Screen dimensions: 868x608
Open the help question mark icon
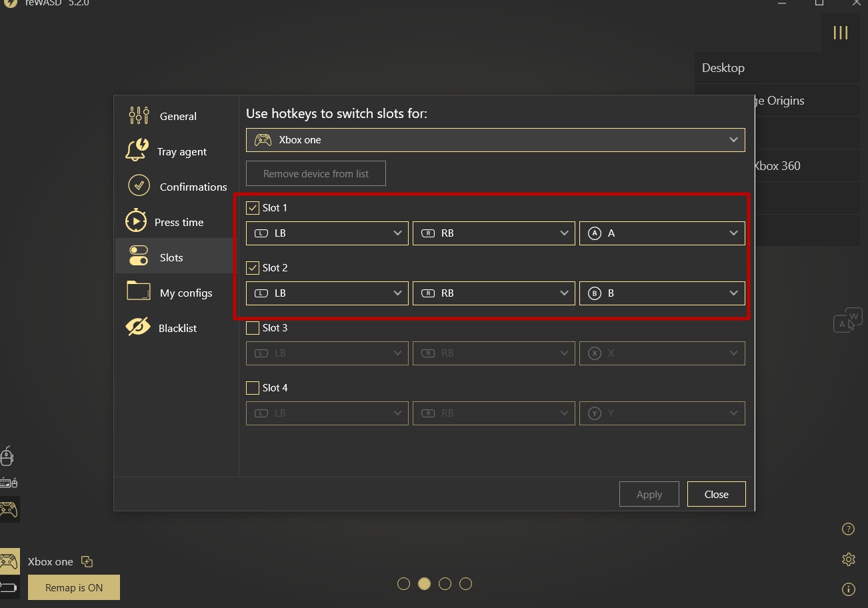click(848, 529)
